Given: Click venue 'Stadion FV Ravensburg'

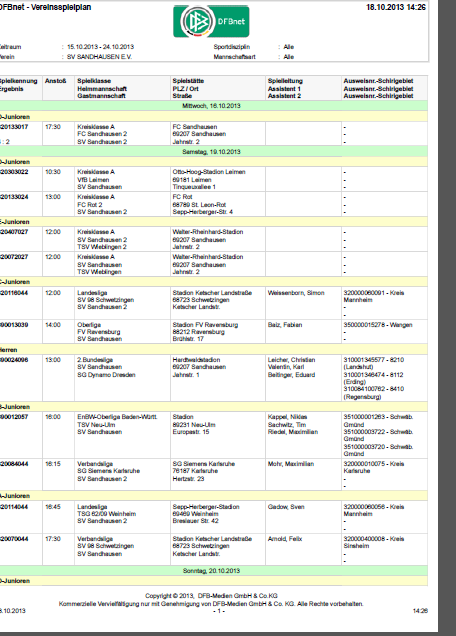Looking at the screenshot, I should click(x=205, y=325).
